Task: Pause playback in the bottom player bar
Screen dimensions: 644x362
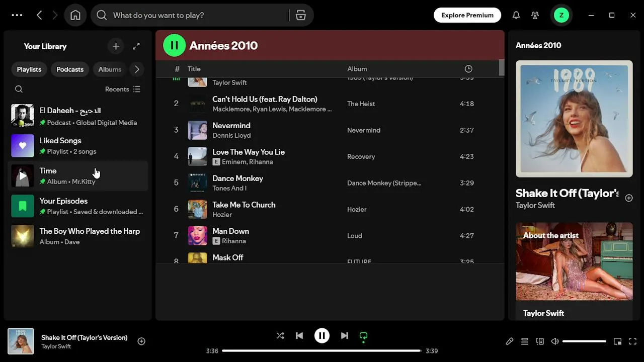Action: coord(322,335)
